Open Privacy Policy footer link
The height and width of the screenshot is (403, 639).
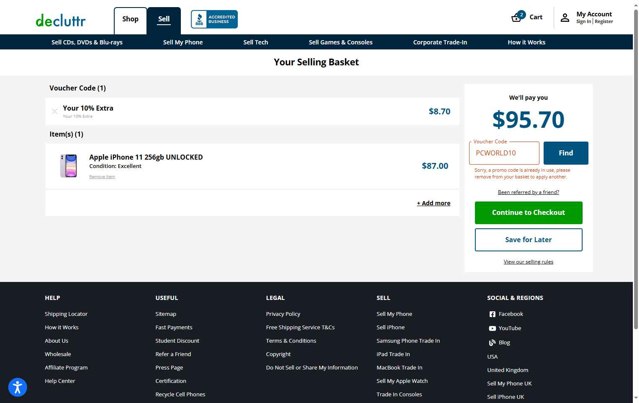tap(283, 314)
